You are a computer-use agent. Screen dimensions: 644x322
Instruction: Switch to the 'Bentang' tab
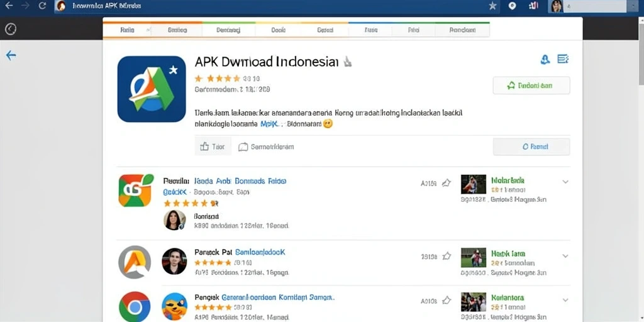coord(228,30)
